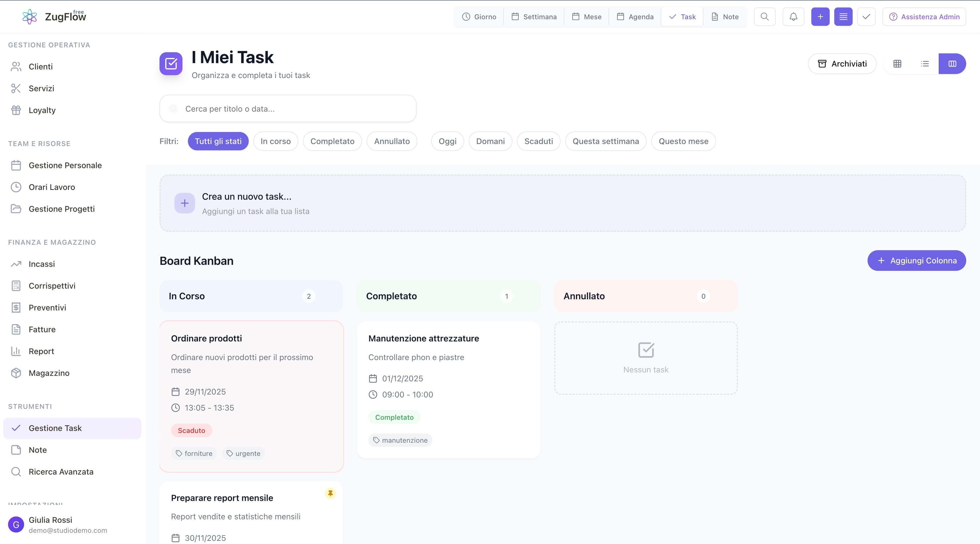The image size is (980, 544).
Task: Open the search icon in the top bar
Action: (x=765, y=16)
